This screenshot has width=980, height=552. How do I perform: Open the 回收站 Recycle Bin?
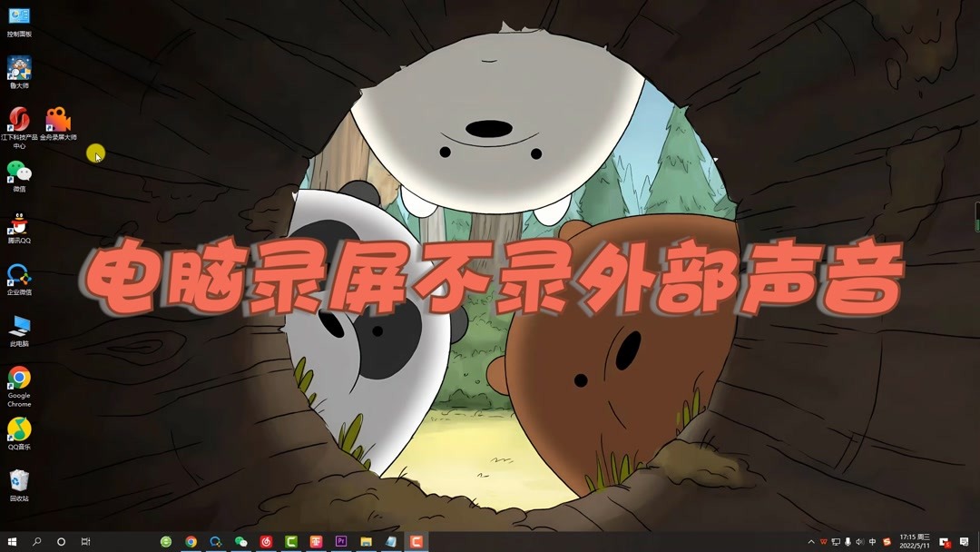(19, 481)
